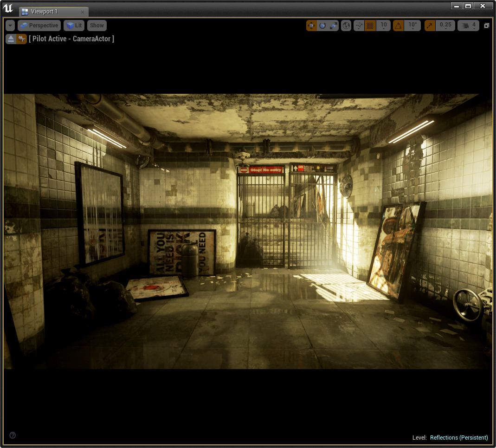Select the translate (move) transform tool
The image size is (496, 448).
coord(311,26)
